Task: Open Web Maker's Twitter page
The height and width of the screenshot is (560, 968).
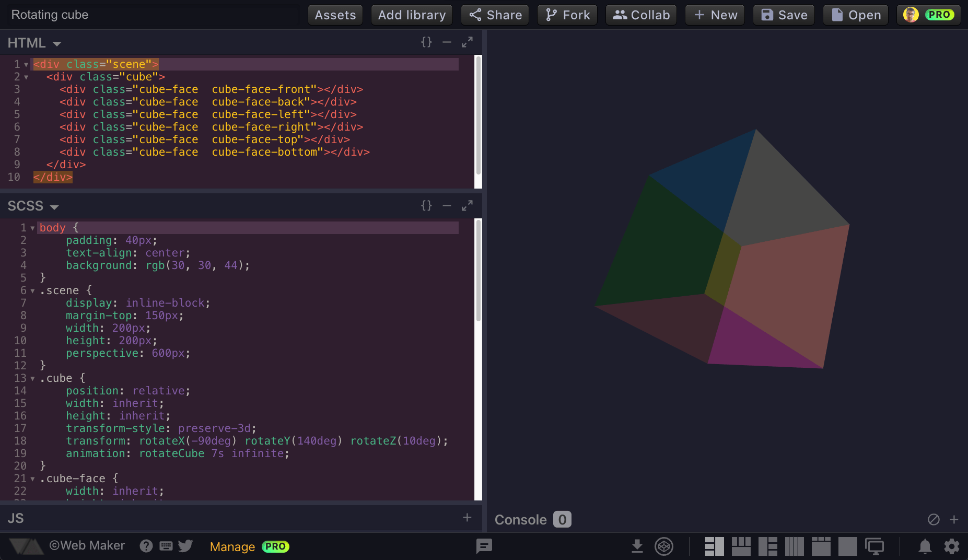Action: 185,546
